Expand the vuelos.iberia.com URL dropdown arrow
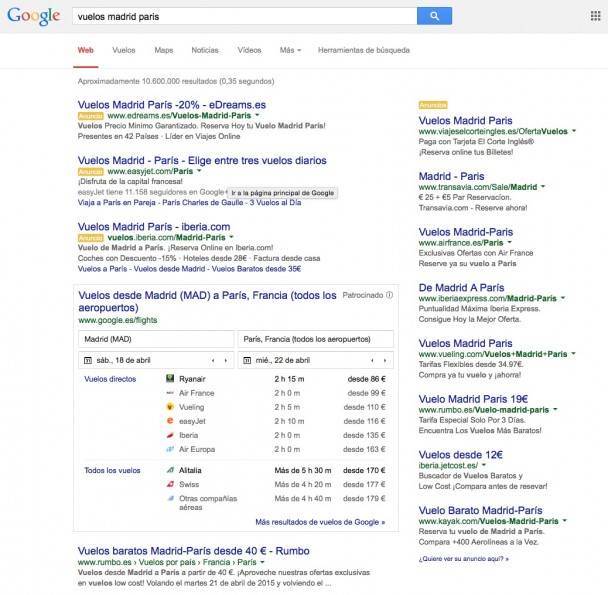 [231, 237]
